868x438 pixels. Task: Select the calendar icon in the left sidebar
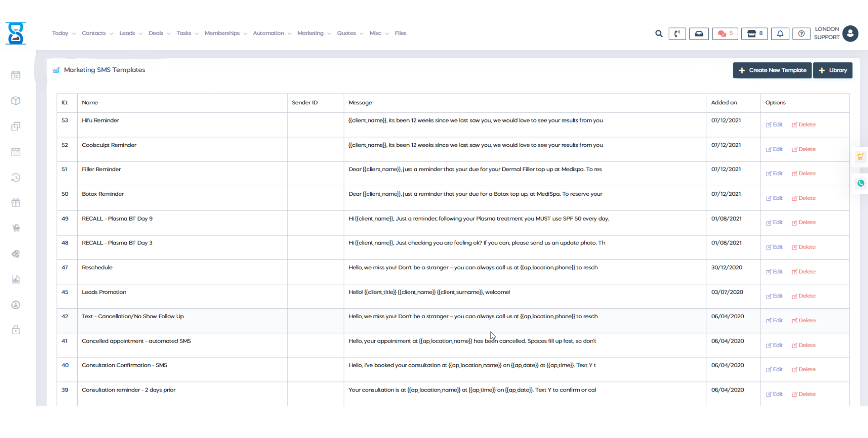(15, 75)
